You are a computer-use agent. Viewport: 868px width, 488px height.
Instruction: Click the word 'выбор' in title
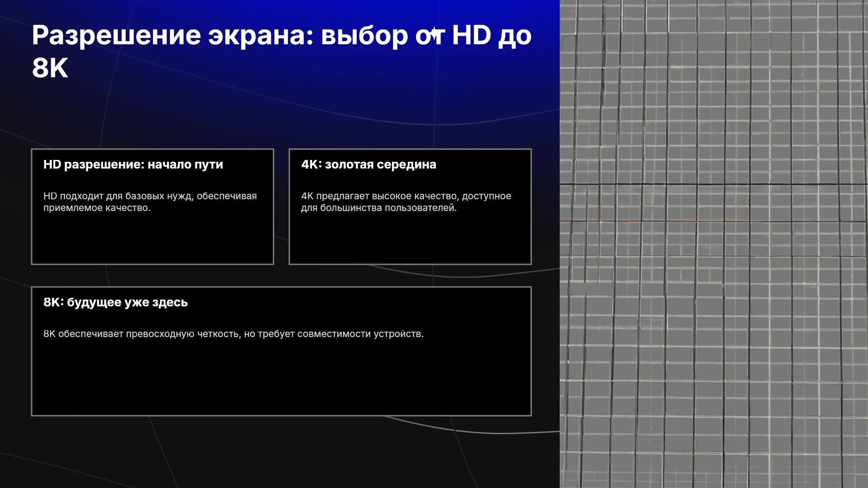click(364, 36)
